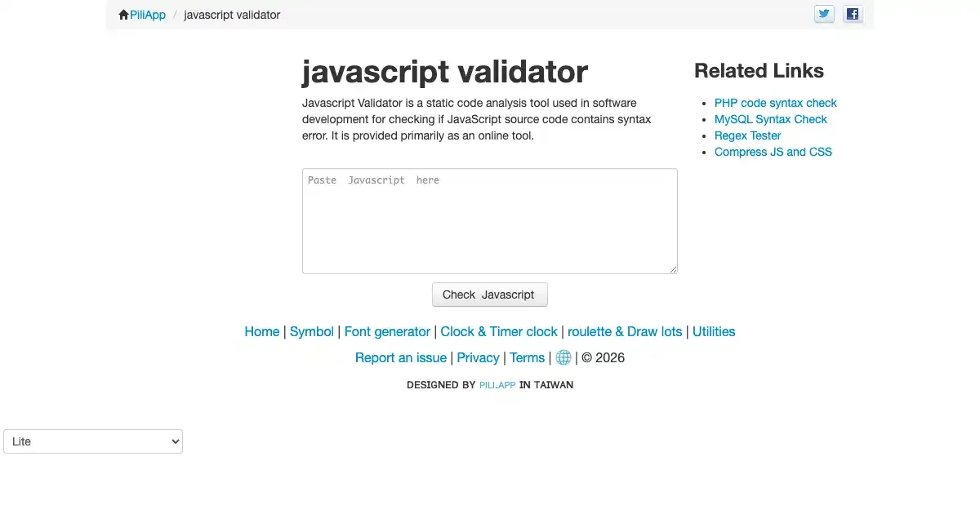The width and height of the screenshot is (980, 514).
Task: Select Home in footer navigation
Action: pos(261,331)
